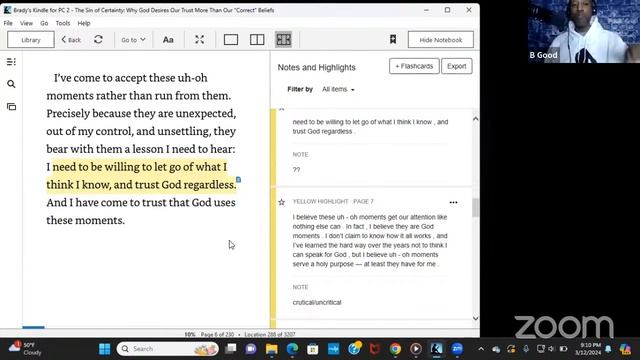Click the note icon after 'regardless.'

238,180
